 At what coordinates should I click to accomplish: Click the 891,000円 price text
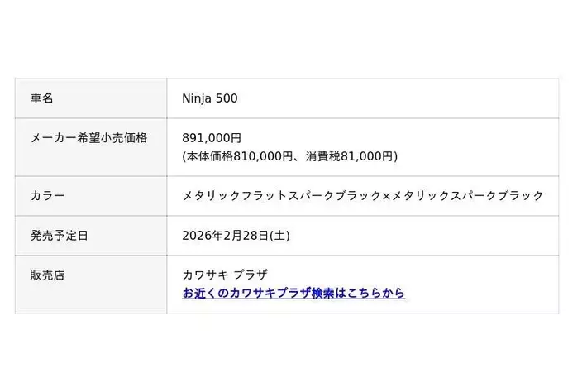(x=212, y=138)
